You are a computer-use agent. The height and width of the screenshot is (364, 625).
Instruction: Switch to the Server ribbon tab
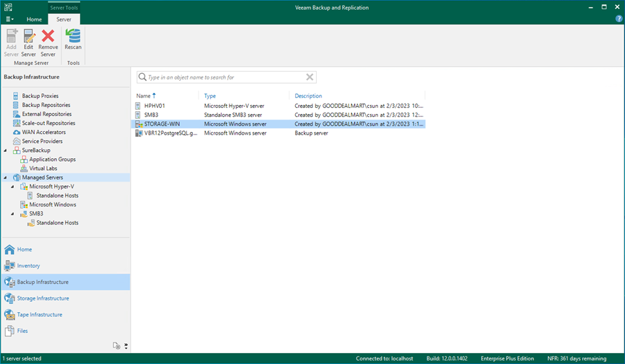[64, 19]
